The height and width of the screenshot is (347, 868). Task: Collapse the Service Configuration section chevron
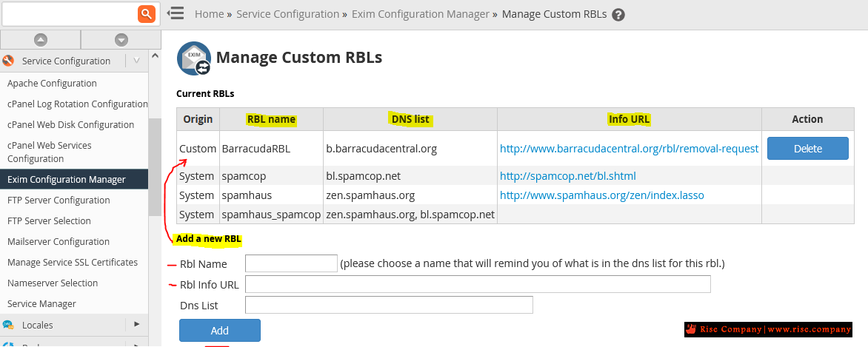coord(137,61)
